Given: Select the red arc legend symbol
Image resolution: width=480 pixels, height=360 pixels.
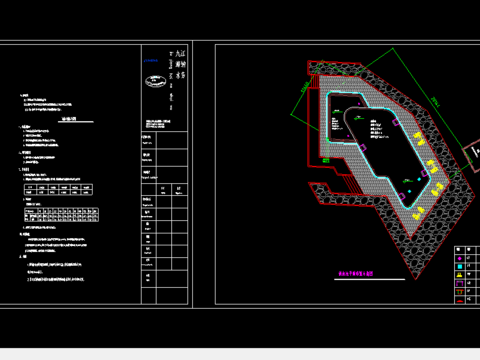Looking at the screenshot, I should (460, 301).
